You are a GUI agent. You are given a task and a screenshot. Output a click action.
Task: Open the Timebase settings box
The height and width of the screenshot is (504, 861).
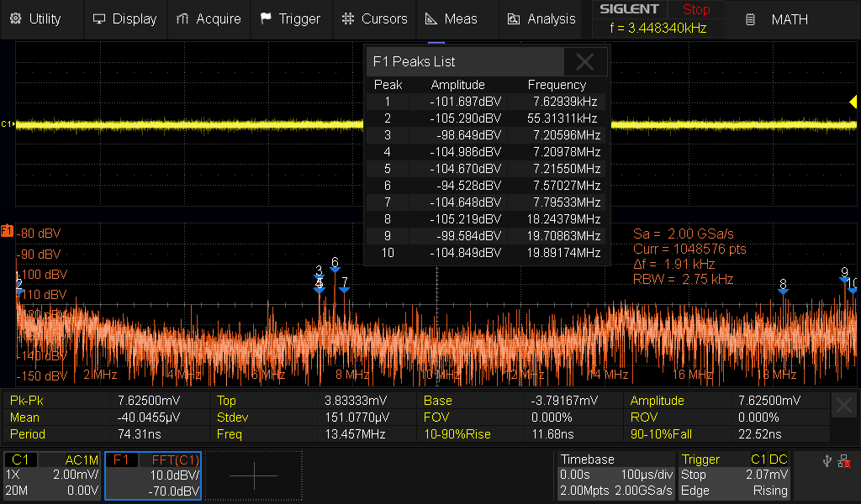[x=615, y=475]
